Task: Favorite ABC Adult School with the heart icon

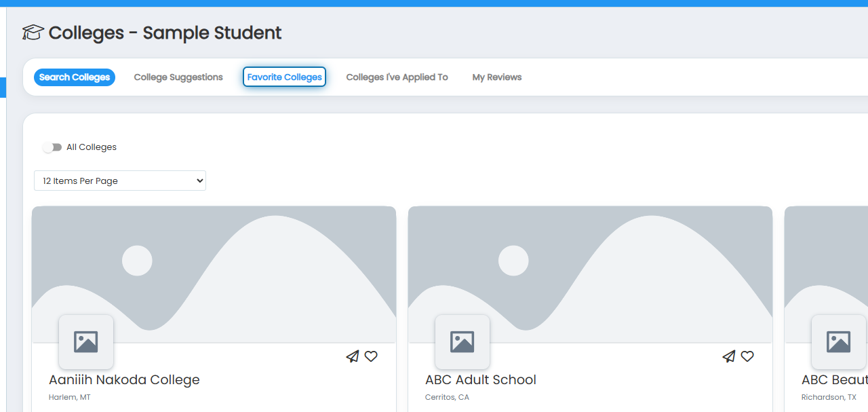Action: (747, 356)
